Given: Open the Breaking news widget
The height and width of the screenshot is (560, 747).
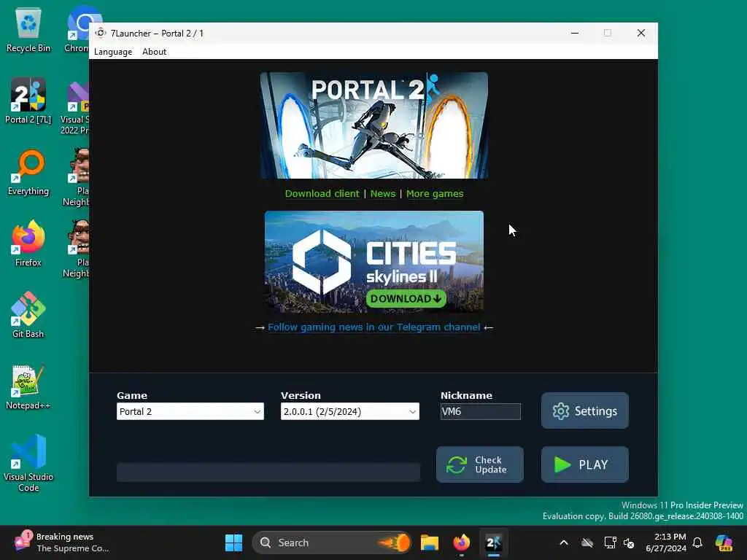Looking at the screenshot, I should pos(62,542).
